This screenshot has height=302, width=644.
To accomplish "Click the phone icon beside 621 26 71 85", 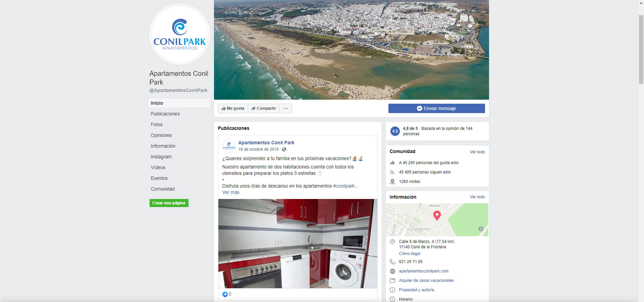I will coord(392,262).
